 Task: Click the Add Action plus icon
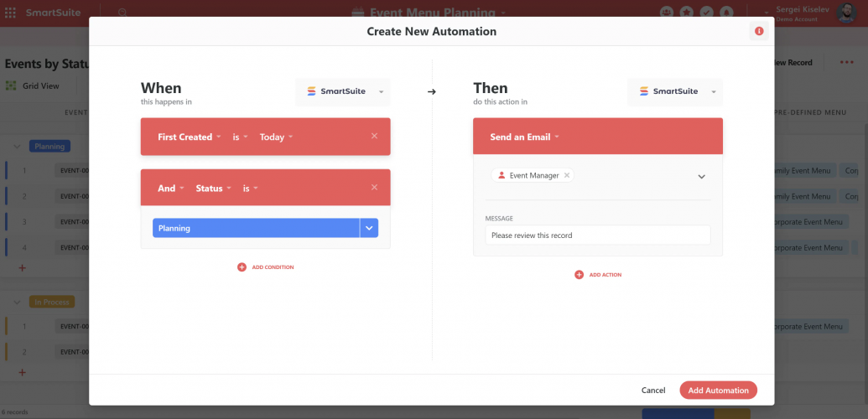point(579,275)
